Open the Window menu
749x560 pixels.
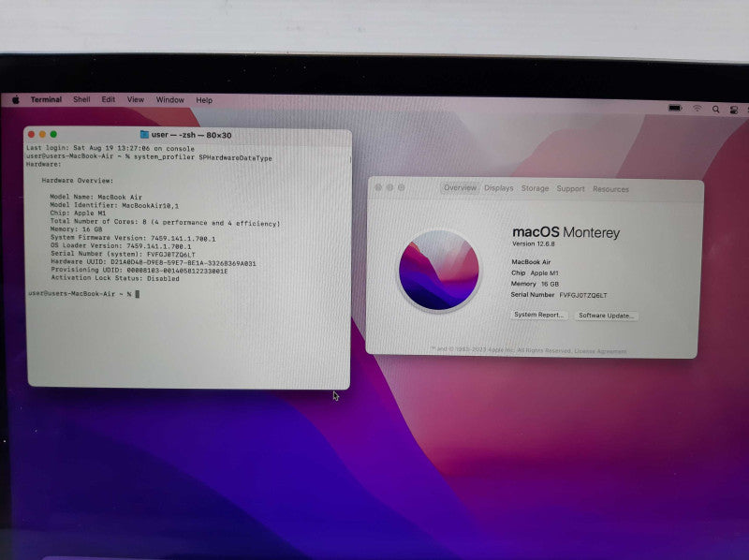tap(170, 100)
